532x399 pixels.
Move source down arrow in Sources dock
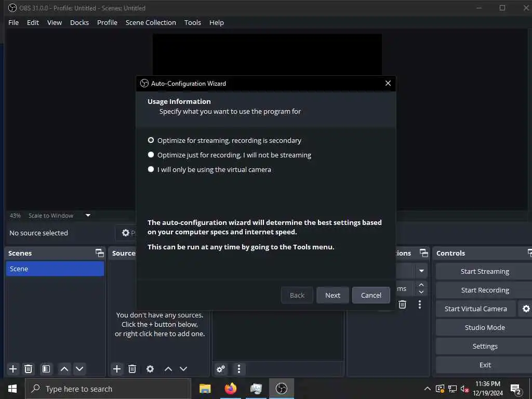tap(183, 369)
